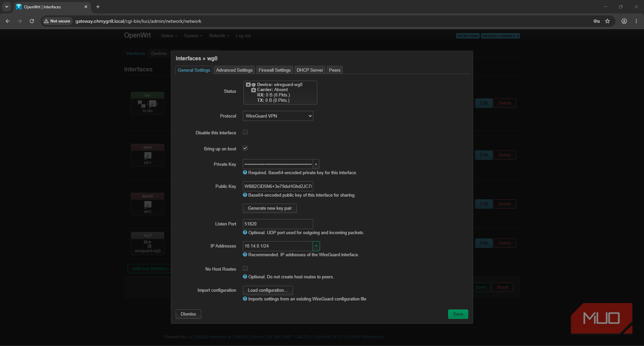The image size is (644, 346).
Task: Click the Add new interface... button
Action: [150, 269]
